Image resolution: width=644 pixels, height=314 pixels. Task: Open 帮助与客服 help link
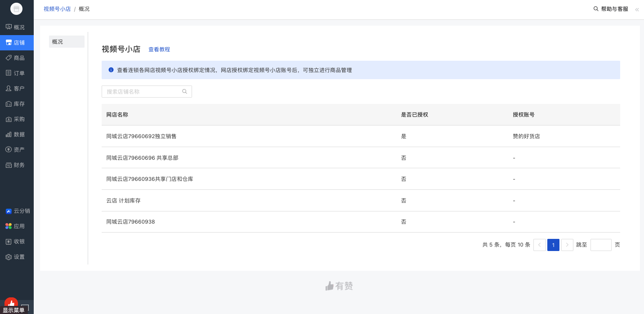(614, 9)
